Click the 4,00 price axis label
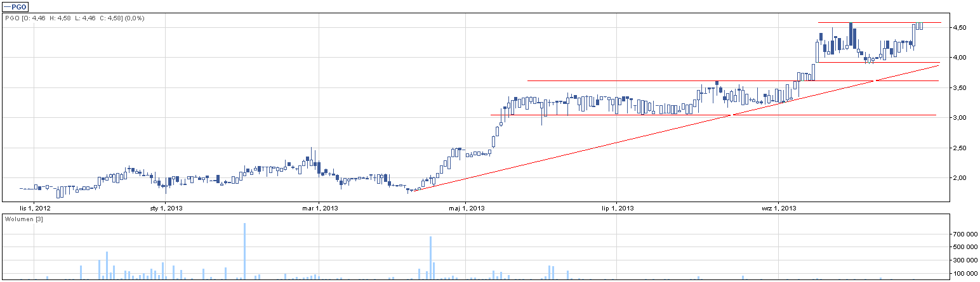The width and height of the screenshot is (980, 282). tap(958, 58)
